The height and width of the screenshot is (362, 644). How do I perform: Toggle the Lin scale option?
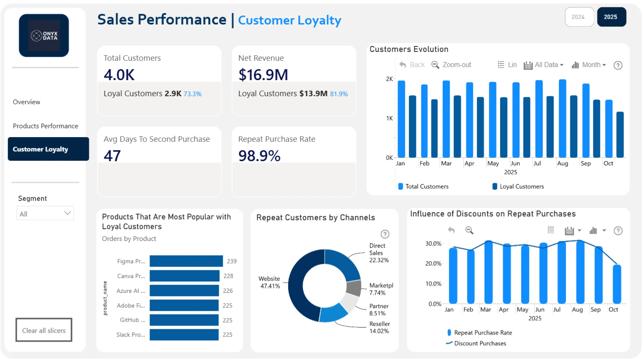pyautogui.click(x=507, y=65)
